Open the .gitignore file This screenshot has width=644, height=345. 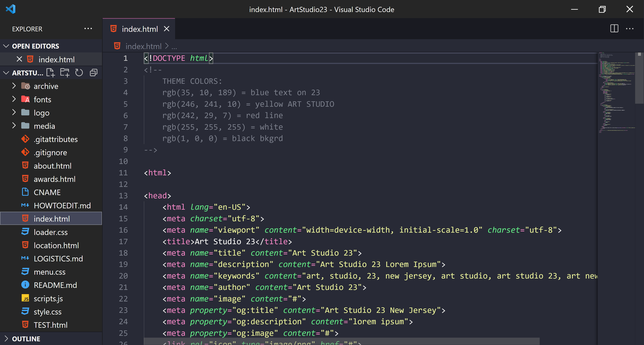point(51,153)
